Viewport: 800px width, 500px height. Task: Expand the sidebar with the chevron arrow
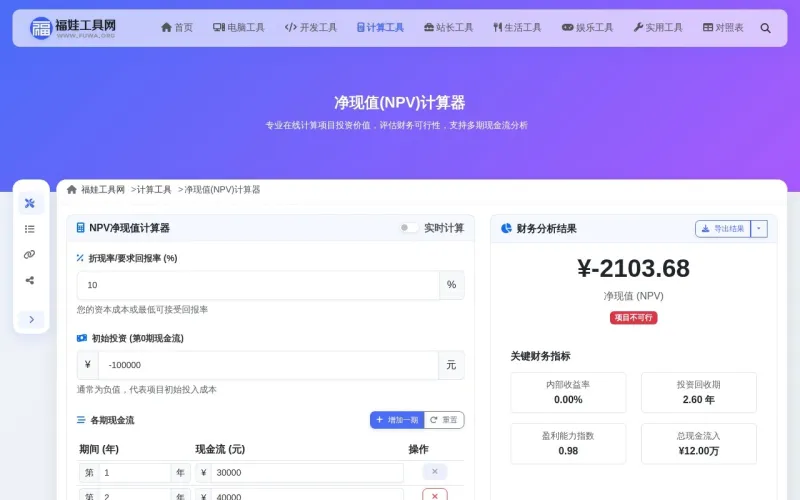[31, 319]
